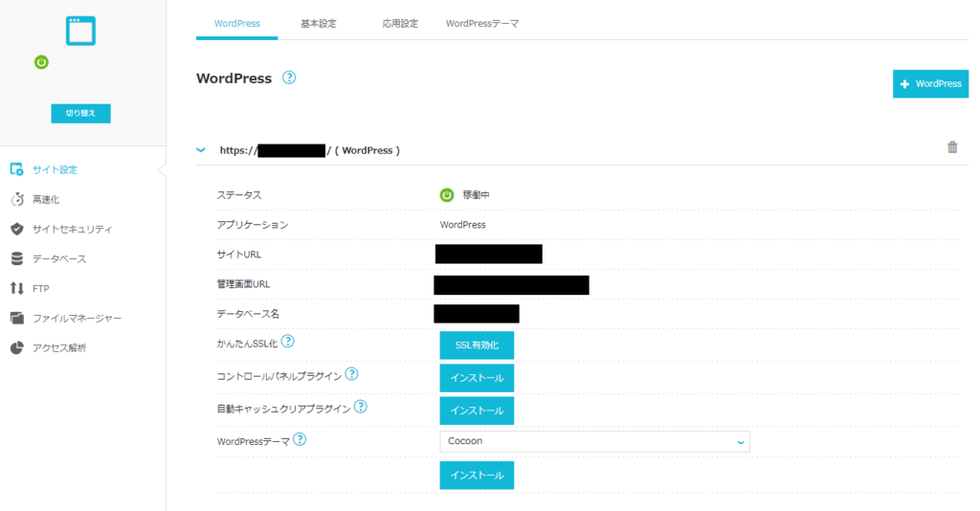The height and width of the screenshot is (511, 980).
Task: Install the 自動キャッシュクリアプラグイン
Action: pyautogui.click(x=477, y=411)
